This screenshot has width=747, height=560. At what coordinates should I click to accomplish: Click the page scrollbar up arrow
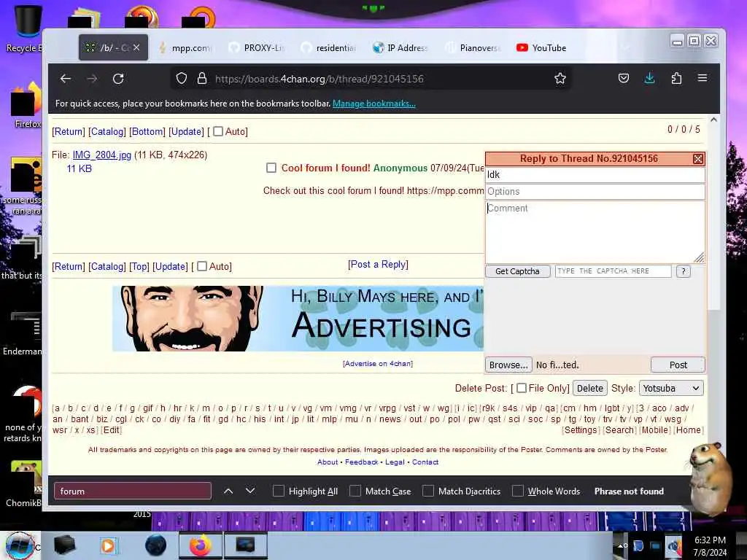pos(713,120)
